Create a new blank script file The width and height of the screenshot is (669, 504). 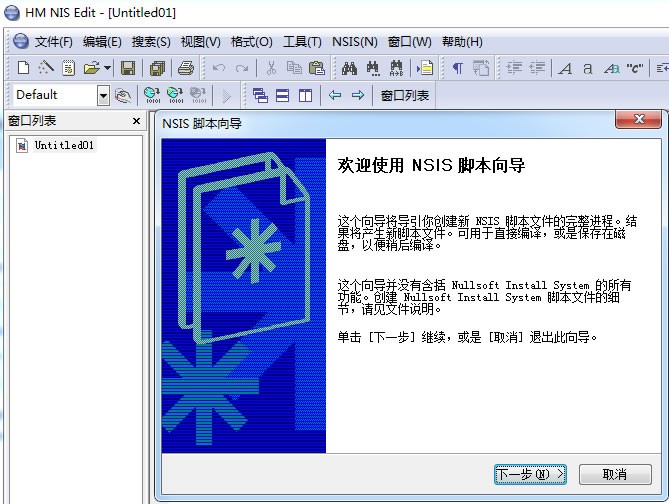[x=23, y=68]
